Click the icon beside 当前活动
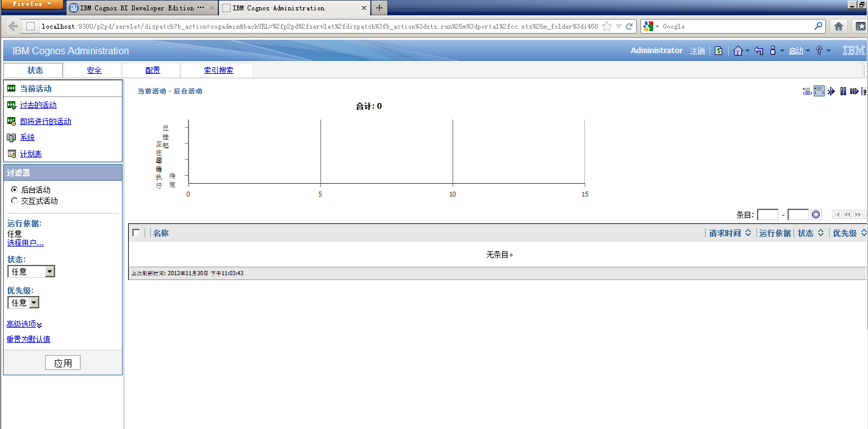This screenshot has height=429, width=868. (11, 88)
